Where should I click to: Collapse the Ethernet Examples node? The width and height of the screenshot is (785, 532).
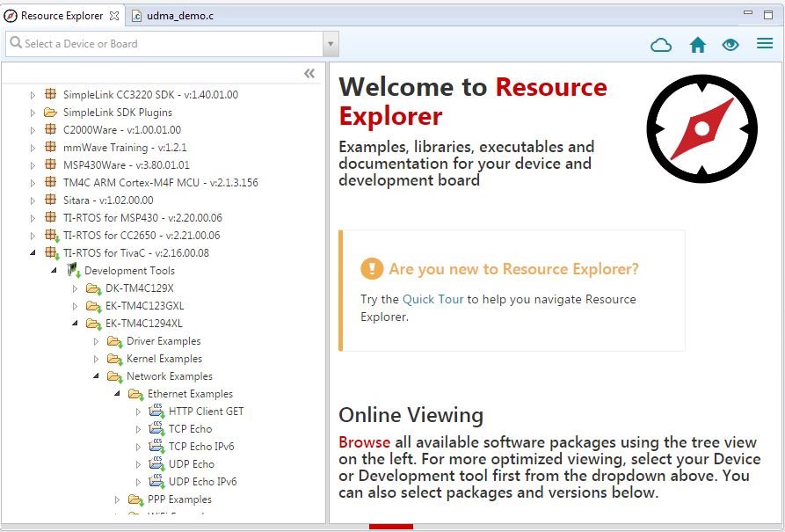pos(117,393)
